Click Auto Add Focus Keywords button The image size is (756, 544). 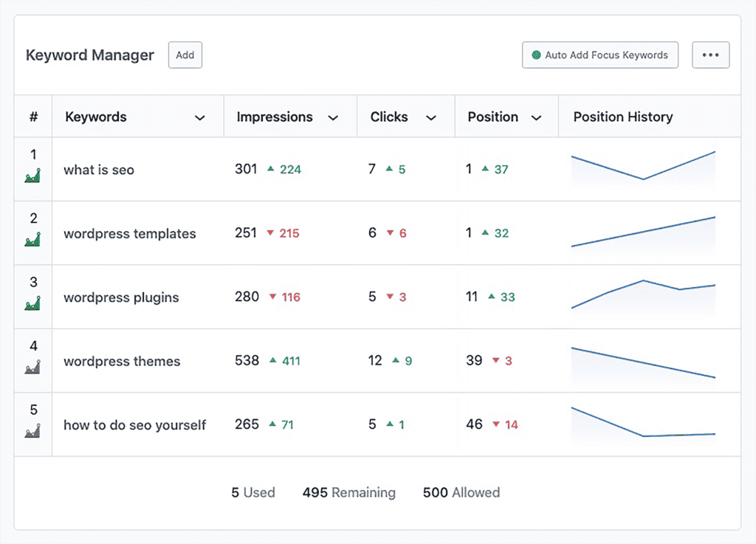pos(599,55)
